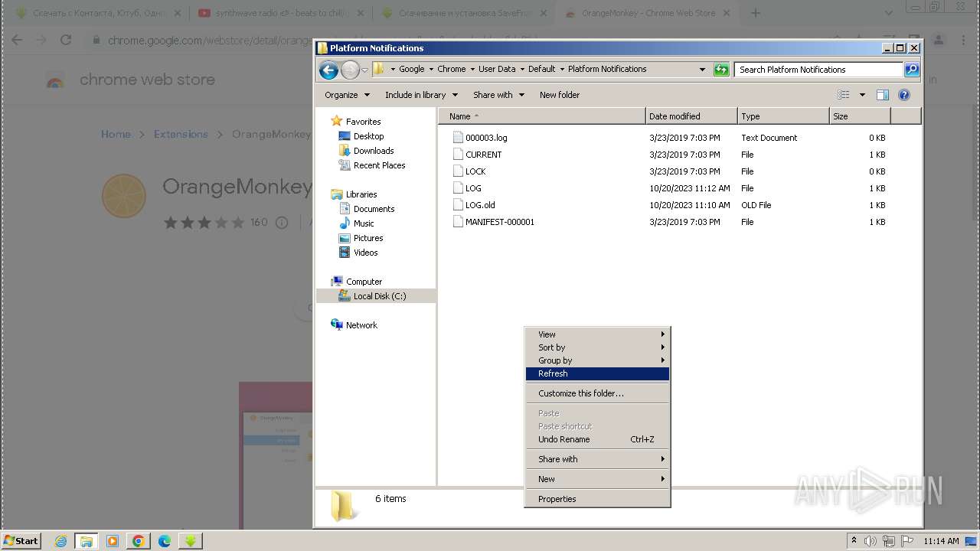Click Search Platform Notifications field
980x551 pixels.
coord(818,70)
